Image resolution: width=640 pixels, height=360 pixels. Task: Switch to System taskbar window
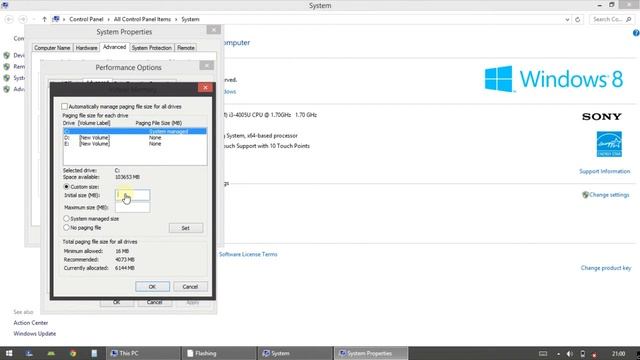(x=295, y=353)
